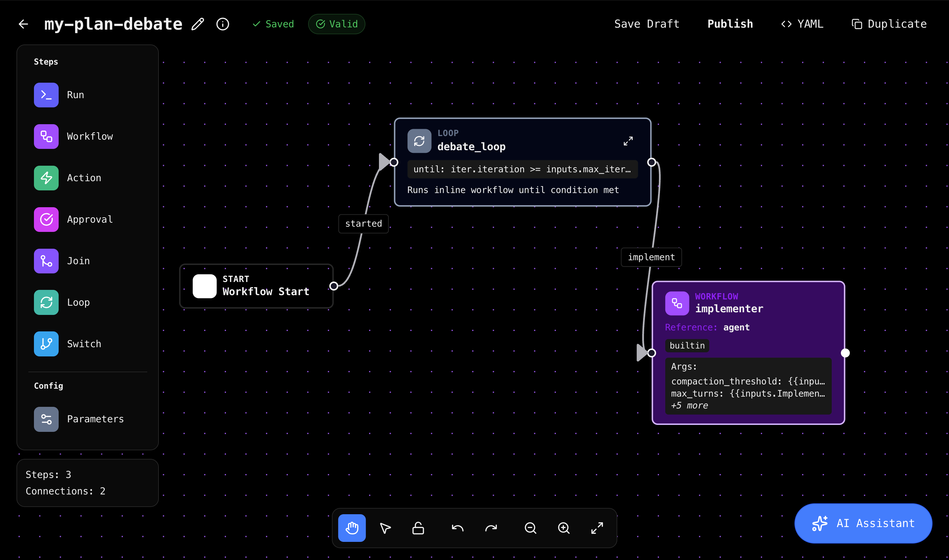
Task: Click the Saved status indicator
Action: pos(273,24)
